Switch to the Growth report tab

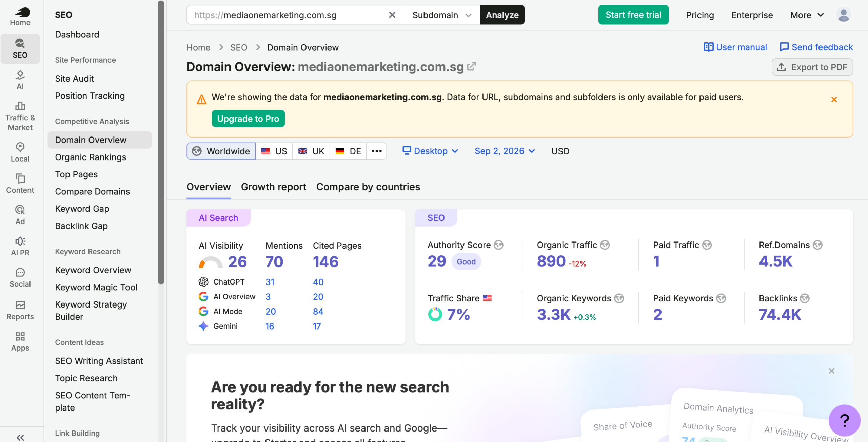(x=273, y=187)
